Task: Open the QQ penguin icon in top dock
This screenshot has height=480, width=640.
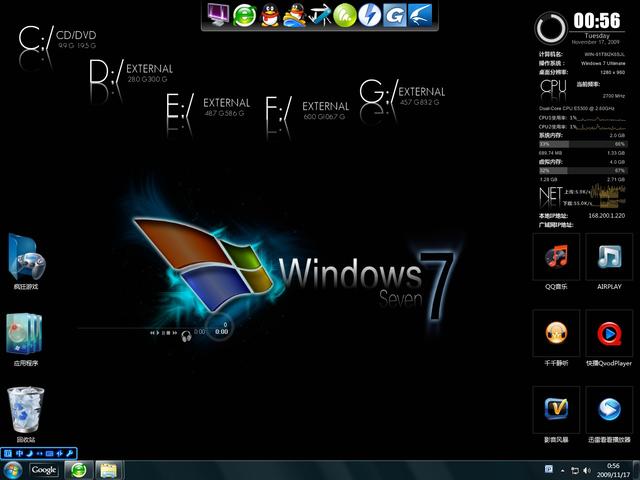Action: (269, 15)
